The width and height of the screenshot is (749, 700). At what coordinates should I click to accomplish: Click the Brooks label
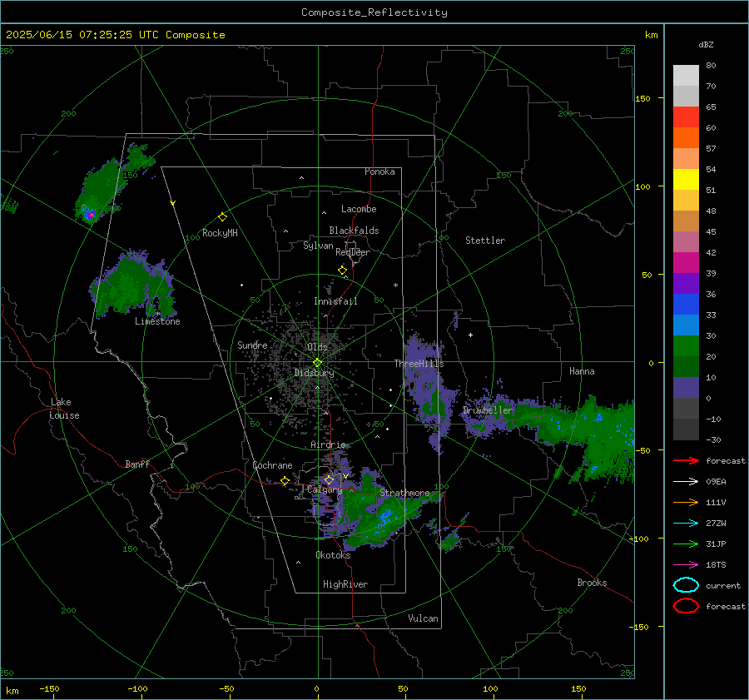592,583
